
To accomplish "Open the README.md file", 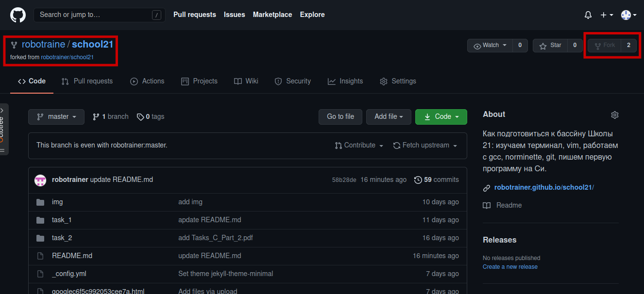I will pyautogui.click(x=72, y=256).
